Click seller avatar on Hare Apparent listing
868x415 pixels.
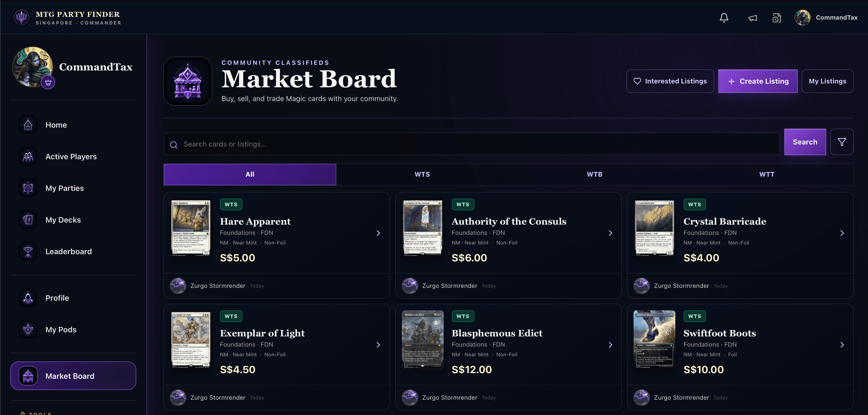coord(178,286)
